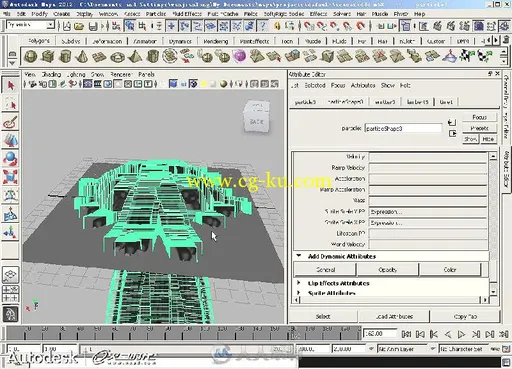The height and width of the screenshot is (369, 512).
Task: Click the Open Scene folder icon
Action: click(x=79, y=26)
